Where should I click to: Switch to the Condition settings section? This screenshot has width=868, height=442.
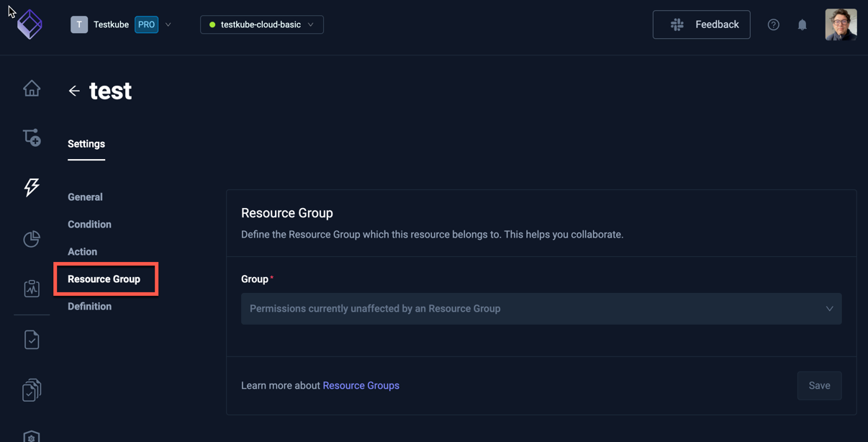(x=89, y=224)
